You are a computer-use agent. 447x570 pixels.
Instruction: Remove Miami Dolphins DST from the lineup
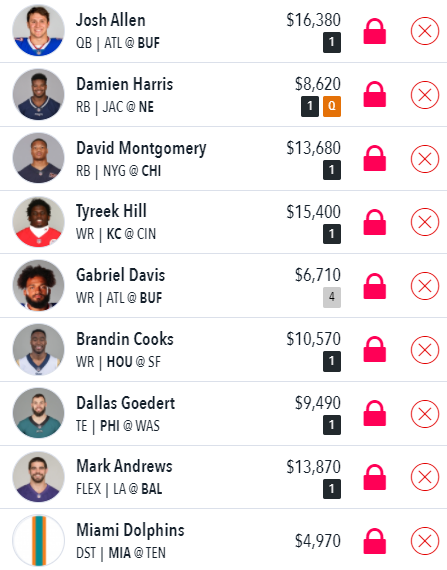(425, 541)
